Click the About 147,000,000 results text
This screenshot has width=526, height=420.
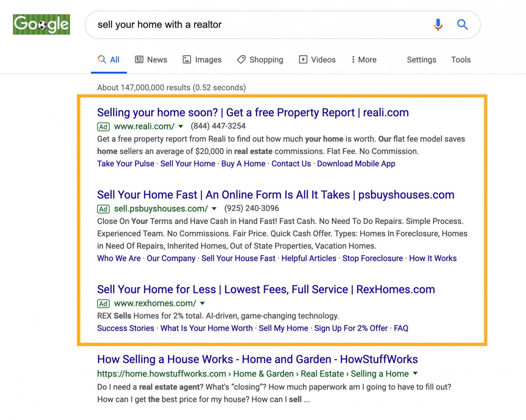171,87
